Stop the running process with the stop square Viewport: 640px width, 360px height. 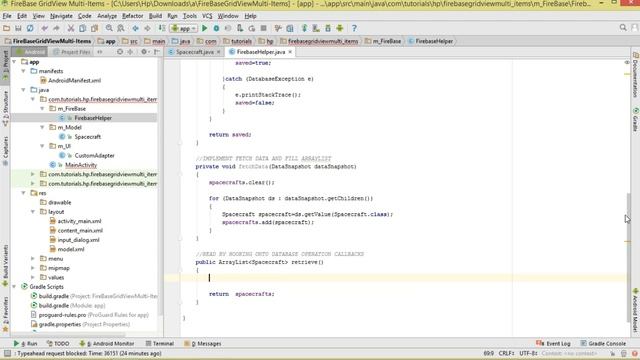pos(264,28)
